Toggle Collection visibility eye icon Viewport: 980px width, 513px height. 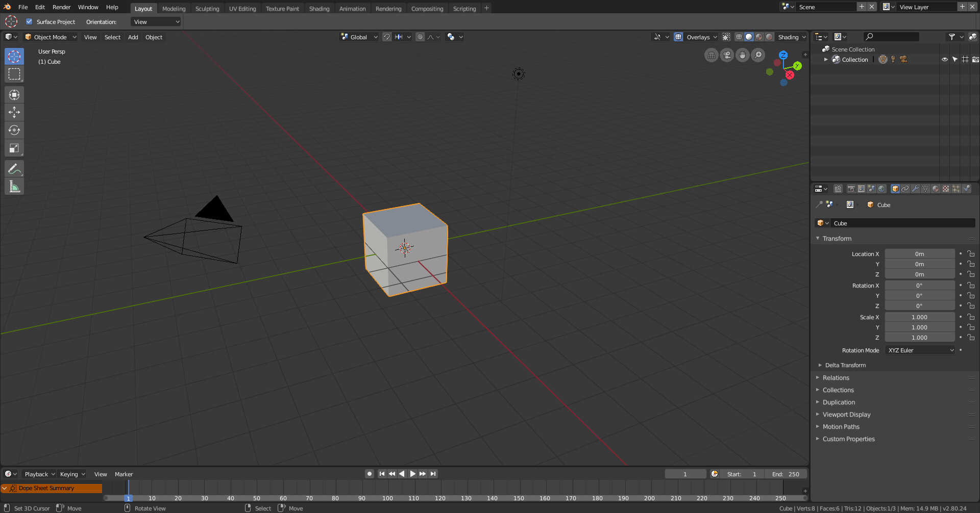(945, 60)
